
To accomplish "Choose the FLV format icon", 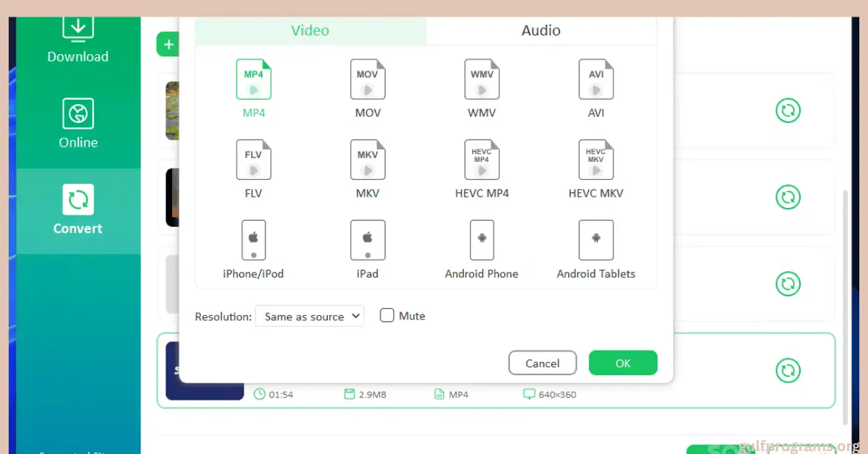I will pyautogui.click(x=253, y=160).
